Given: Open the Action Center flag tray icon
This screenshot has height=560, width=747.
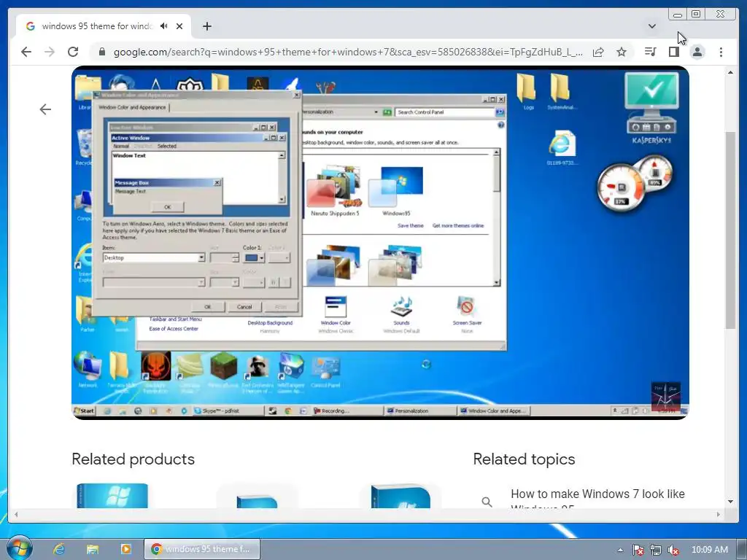Looking at the screenshot, I should coord(638,550).
